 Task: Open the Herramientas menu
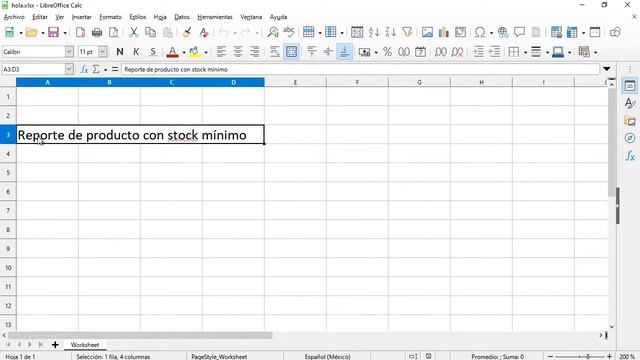pyautogui.click(x=215, y=17)
